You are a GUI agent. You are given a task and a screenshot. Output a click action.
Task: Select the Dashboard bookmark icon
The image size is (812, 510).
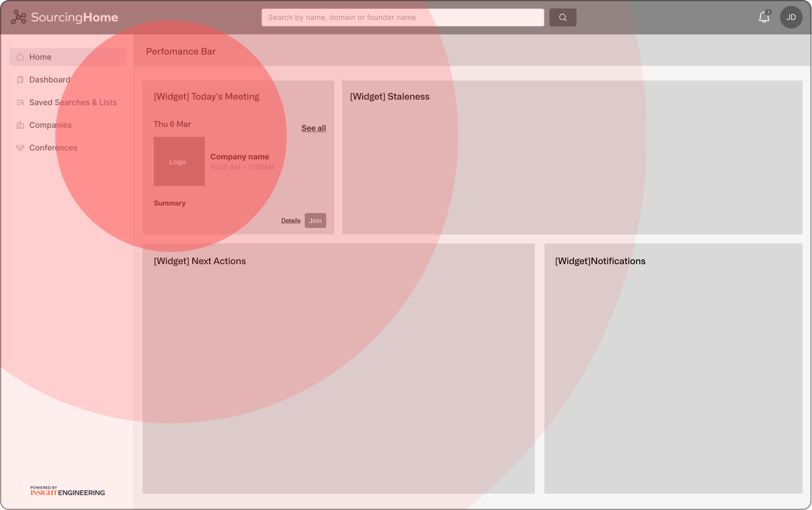20,80
